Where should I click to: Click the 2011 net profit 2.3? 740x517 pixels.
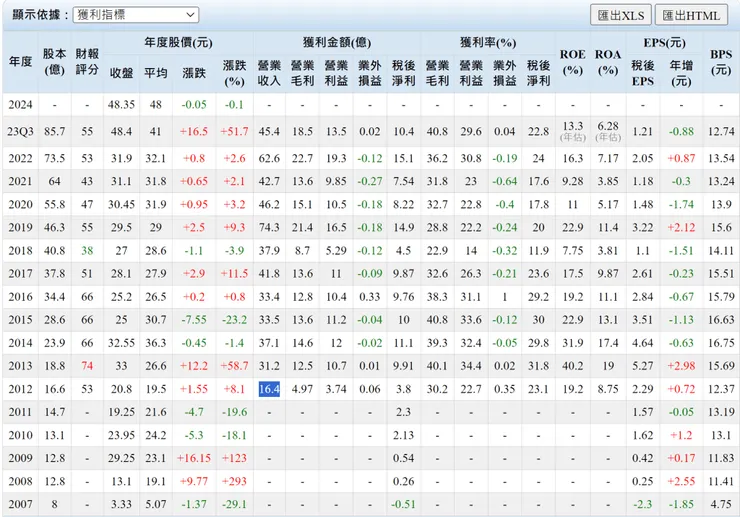point(403,412)
